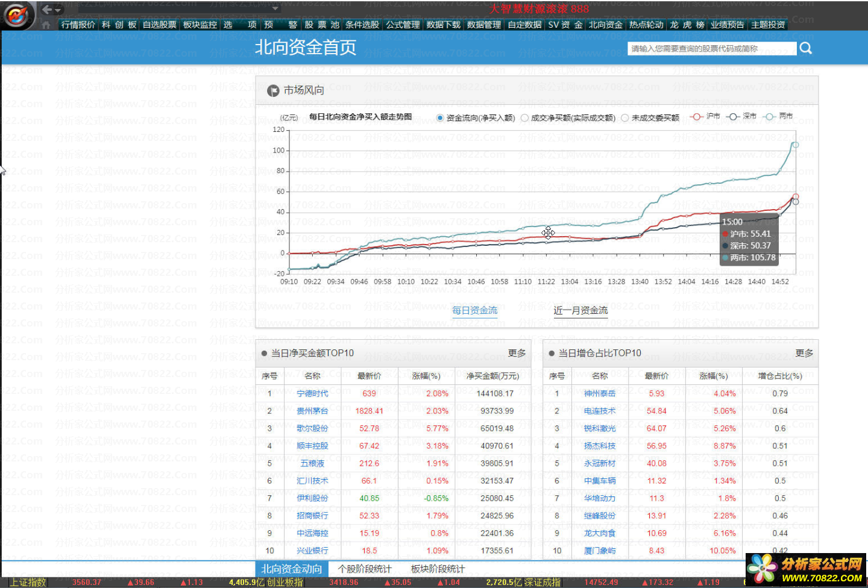Open stock 龙大肉食 link
868x588 pixels.
point(600,533)
